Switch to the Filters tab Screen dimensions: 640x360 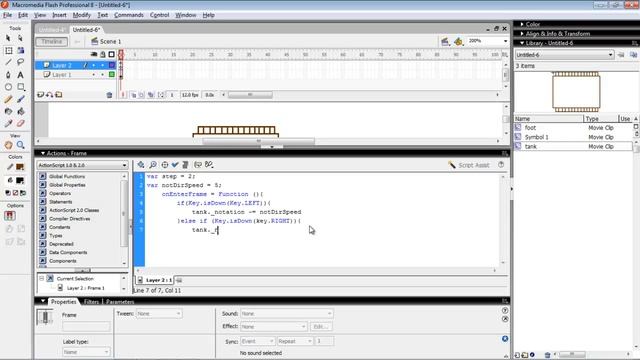coord(91,302)
